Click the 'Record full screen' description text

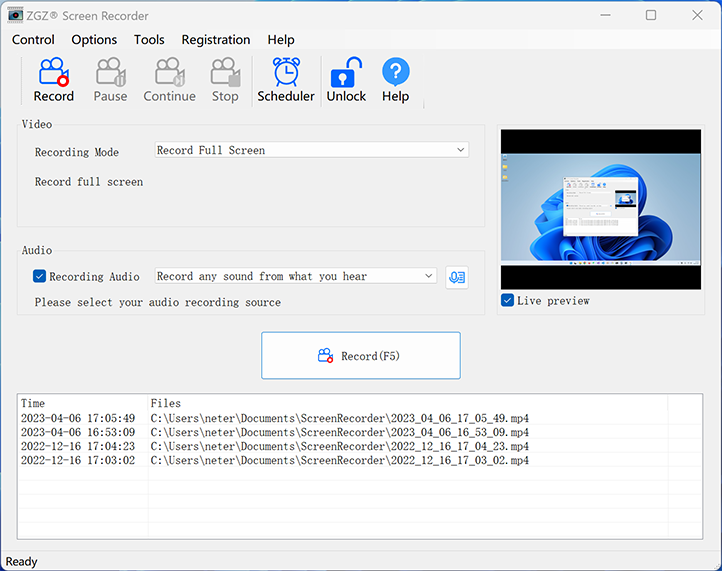pyautogui.click(x=89, y=182)
